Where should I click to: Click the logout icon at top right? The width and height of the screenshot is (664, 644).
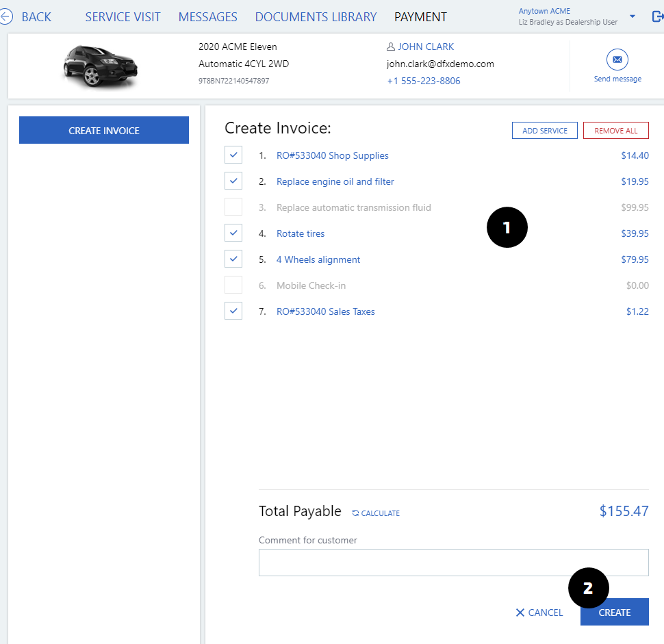click(x=658, y=17)
